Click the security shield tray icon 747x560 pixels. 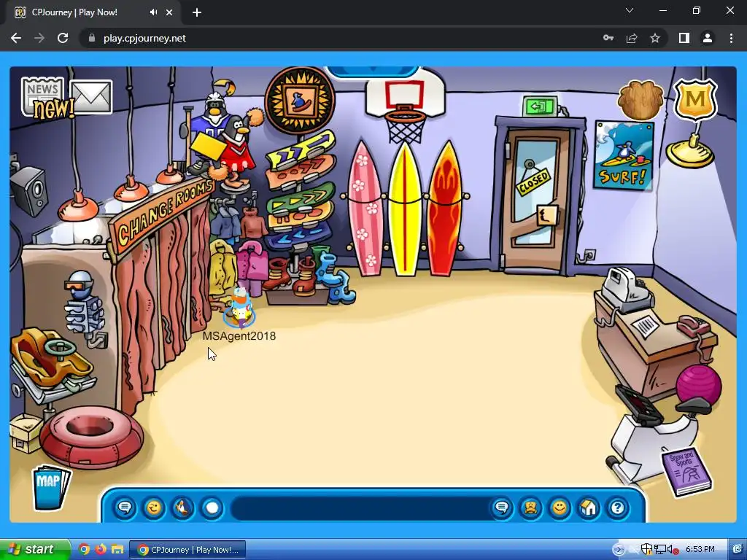(646, 550)
